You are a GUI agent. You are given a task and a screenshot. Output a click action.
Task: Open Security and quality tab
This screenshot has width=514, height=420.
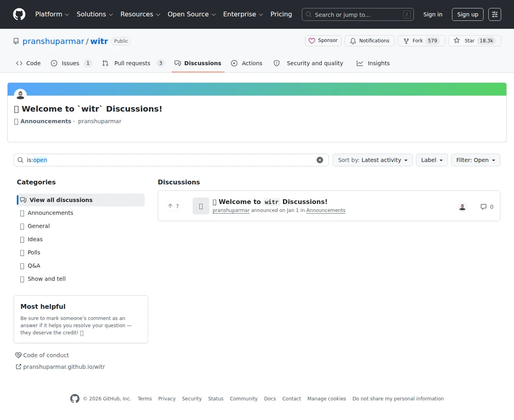coord(308,63)
